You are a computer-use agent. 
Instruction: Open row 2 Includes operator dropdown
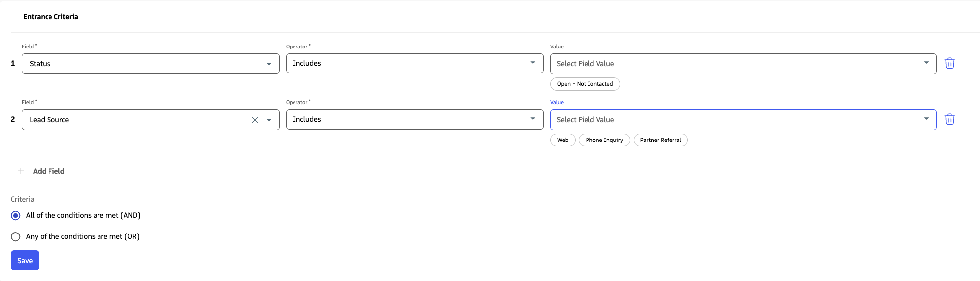click(x=415, y=119)
